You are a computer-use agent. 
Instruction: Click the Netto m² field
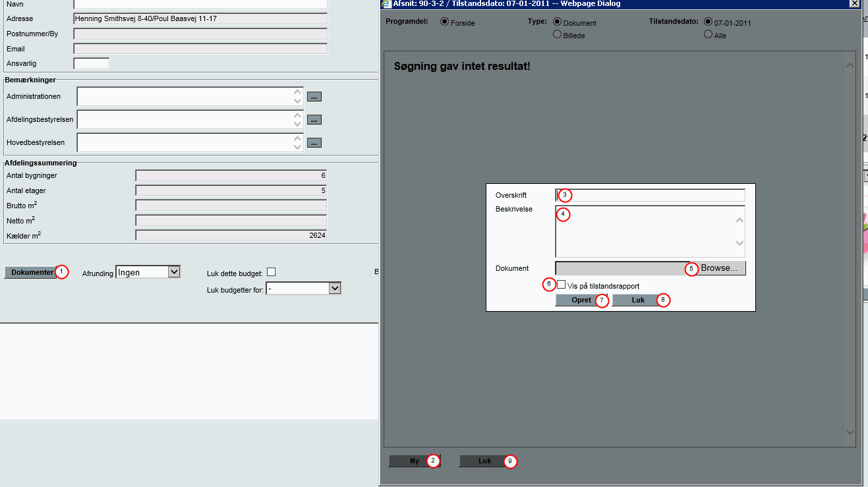[x=231, y=220]
